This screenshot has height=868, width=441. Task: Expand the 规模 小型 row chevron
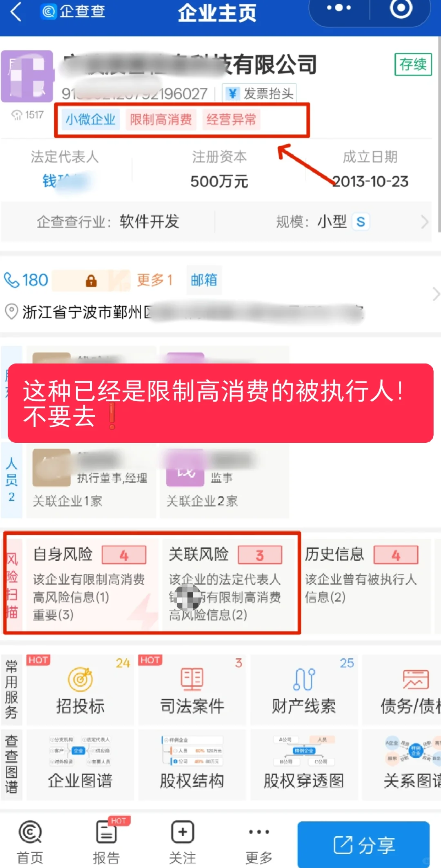[425, 222]
